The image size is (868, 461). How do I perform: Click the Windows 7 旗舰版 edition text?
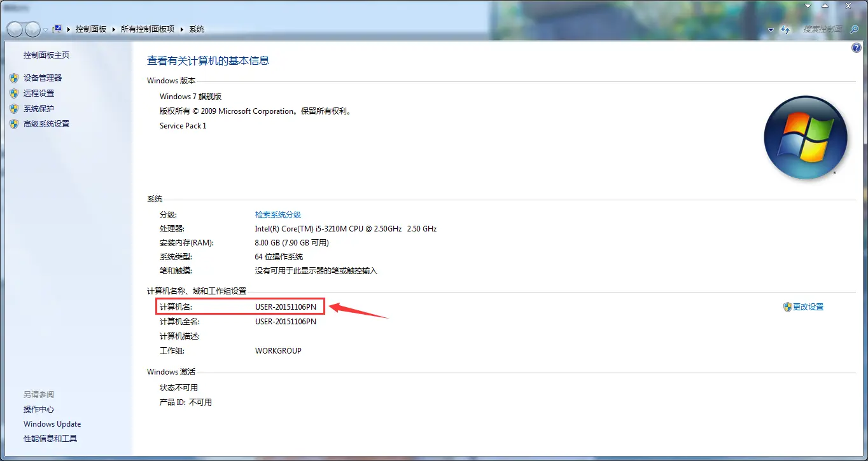tap(190, 97)
